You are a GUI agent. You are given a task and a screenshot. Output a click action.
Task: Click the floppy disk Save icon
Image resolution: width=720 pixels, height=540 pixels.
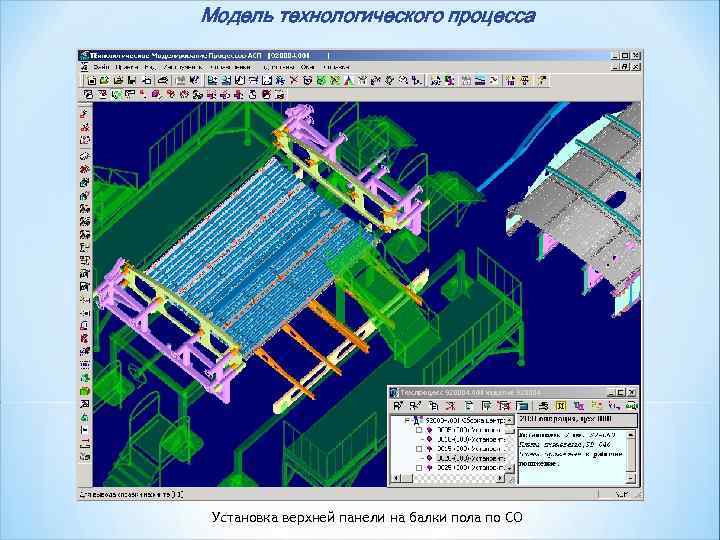[x=132, y=81]
